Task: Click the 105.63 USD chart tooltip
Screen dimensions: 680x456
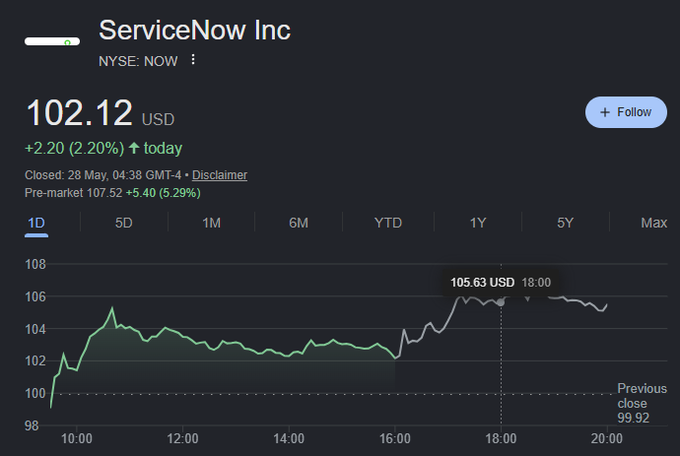Action: [x=500, y=282]
